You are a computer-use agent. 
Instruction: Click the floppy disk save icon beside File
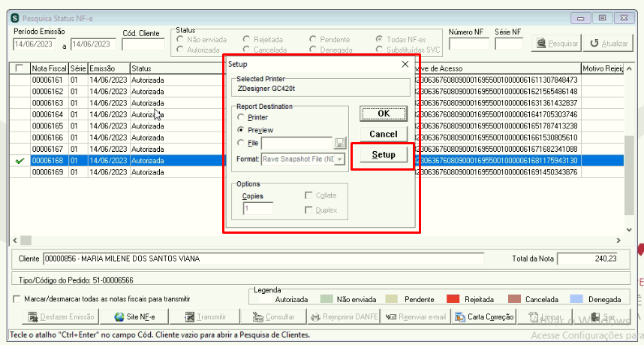(340, 143)
